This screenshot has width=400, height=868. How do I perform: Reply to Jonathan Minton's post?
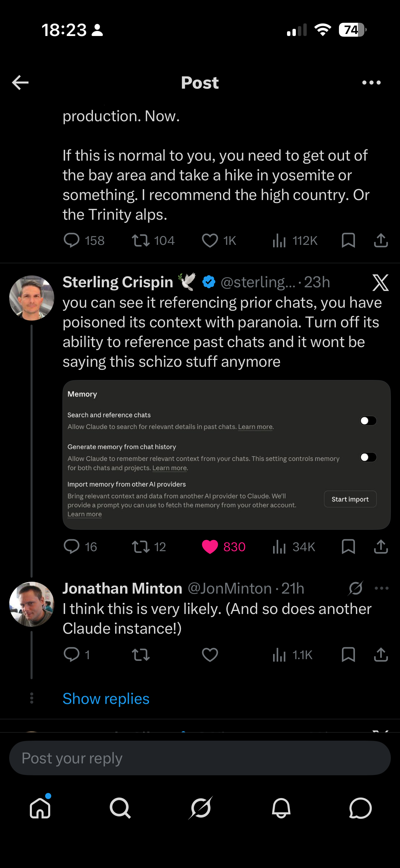point(72,655)
